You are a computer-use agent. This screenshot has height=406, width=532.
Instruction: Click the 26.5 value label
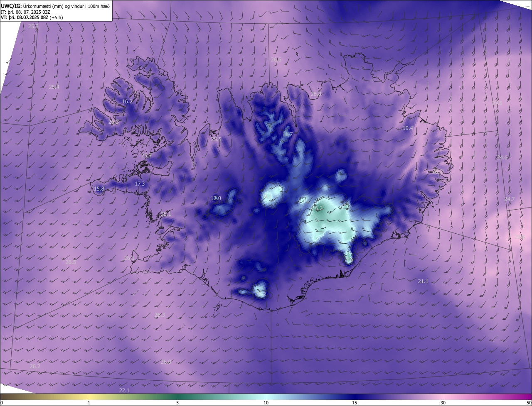click(71, 262)
